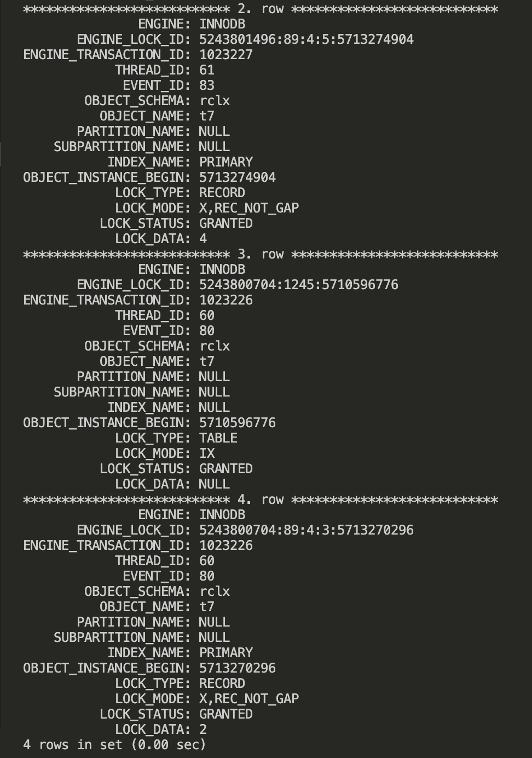This screenshot has width=532, height=758.
Task: Click lock ID 5243801496:89:4:5:5713274904
Action: click(x=306, y=39)
